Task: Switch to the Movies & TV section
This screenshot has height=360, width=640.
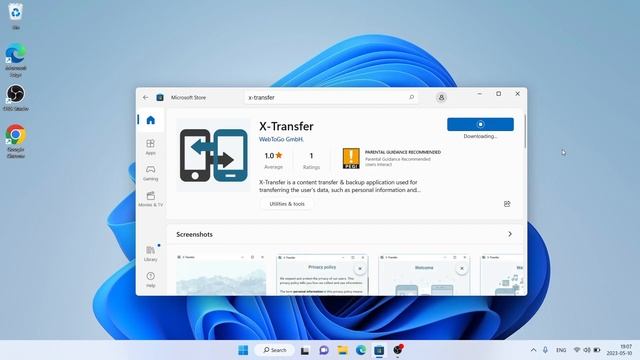Action: click(x=151, y=199)
